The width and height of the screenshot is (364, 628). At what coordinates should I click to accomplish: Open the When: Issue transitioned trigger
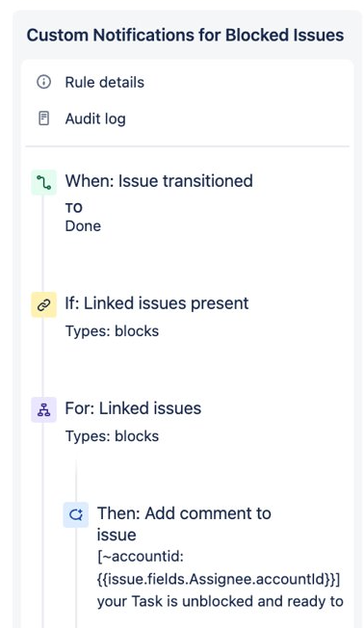[159, 181]
